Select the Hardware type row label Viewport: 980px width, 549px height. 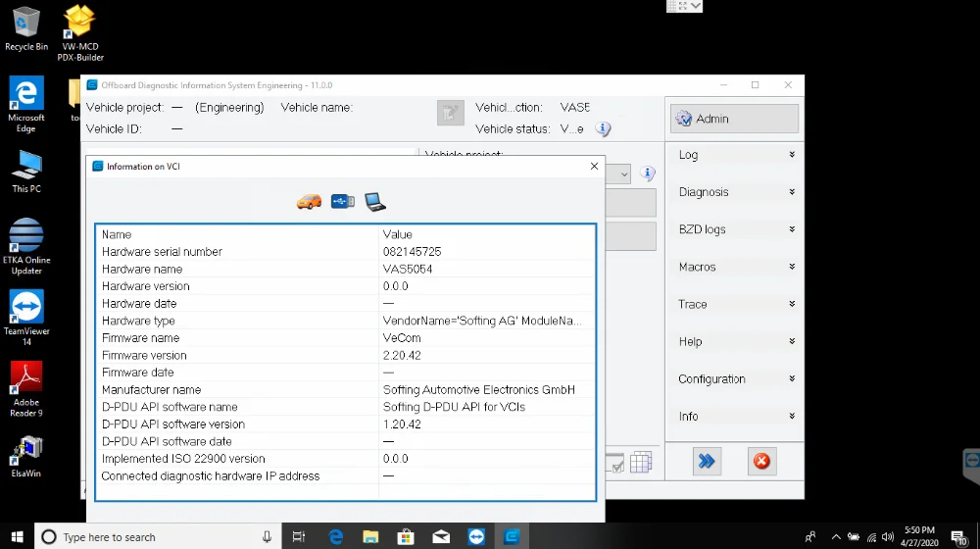(x=138, y=321)
